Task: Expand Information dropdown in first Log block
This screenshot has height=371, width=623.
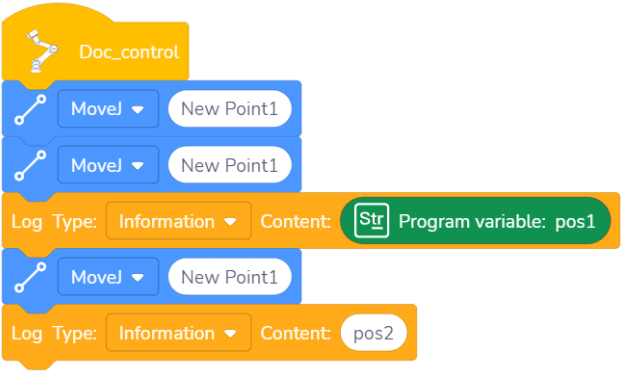Action: [x=178, y=221]
